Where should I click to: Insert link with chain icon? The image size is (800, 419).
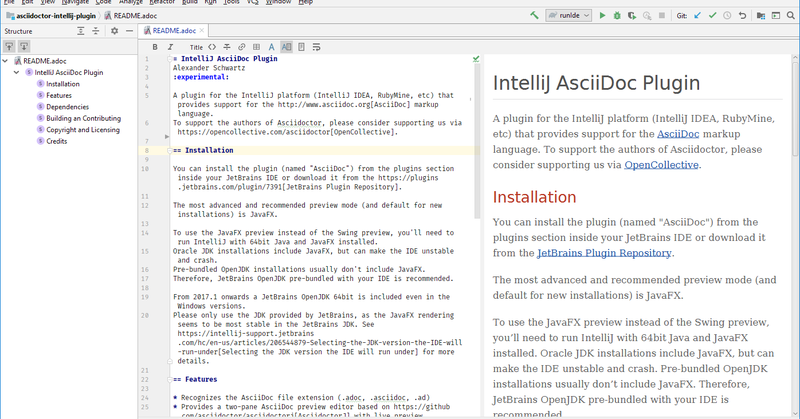pos(241,47)
